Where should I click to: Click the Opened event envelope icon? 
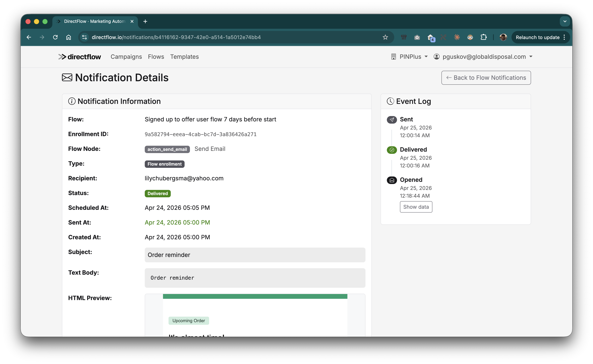point(392,180)
